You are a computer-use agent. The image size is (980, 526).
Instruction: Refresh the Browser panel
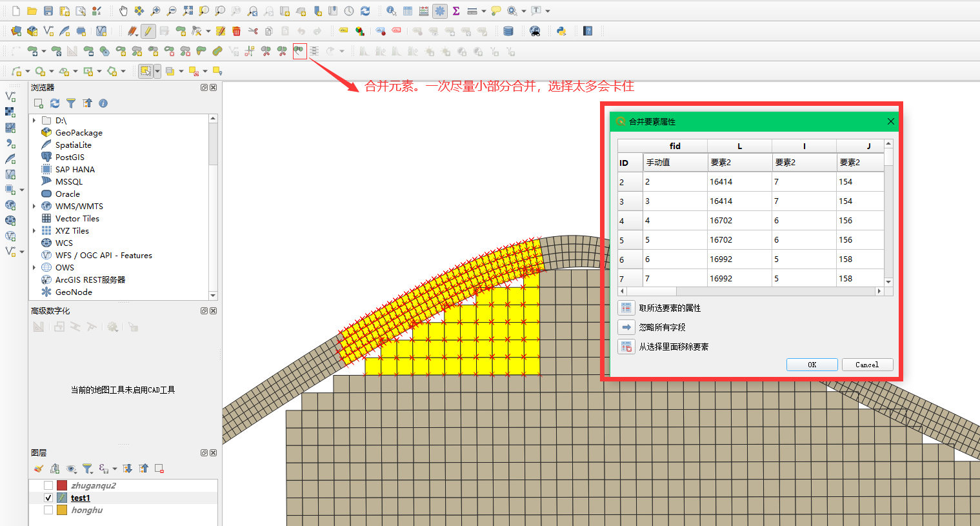tap(55, 103)
